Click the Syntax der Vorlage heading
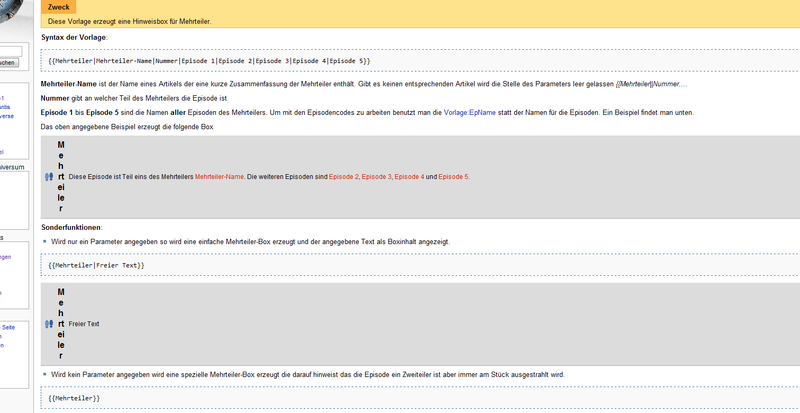The width and height of the screenshot is (800, 413). click(x=74, y=37)
